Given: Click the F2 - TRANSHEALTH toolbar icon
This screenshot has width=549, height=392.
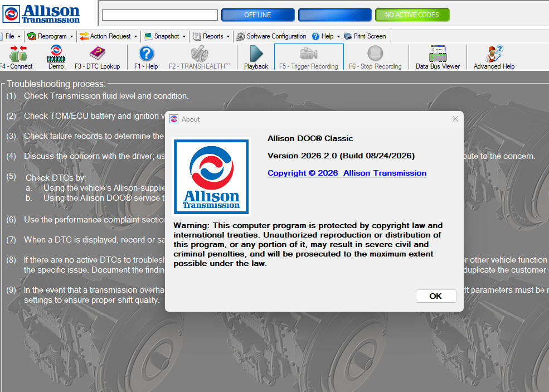Looking at the screenshot, I should [200, 54].
